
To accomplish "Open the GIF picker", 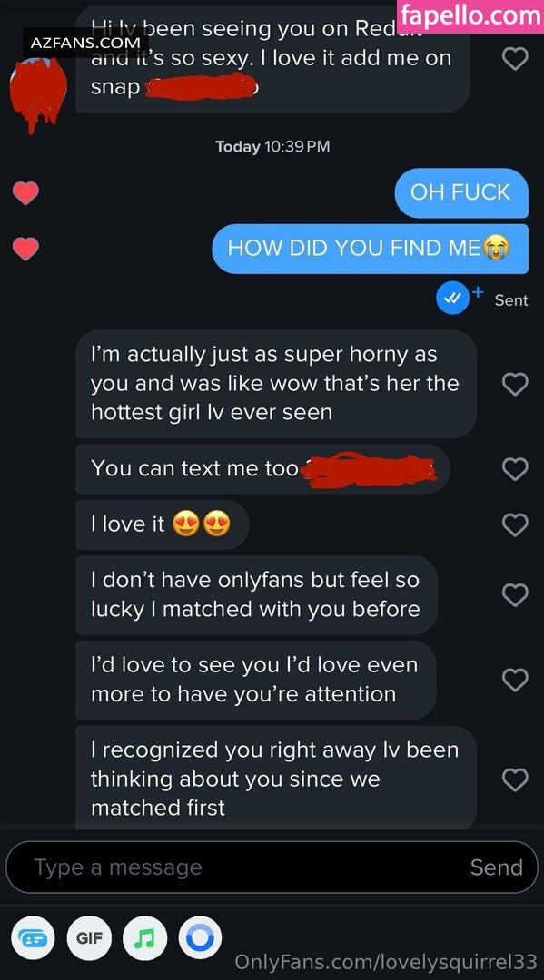I will pyautogui.click(x=89, y=938).
